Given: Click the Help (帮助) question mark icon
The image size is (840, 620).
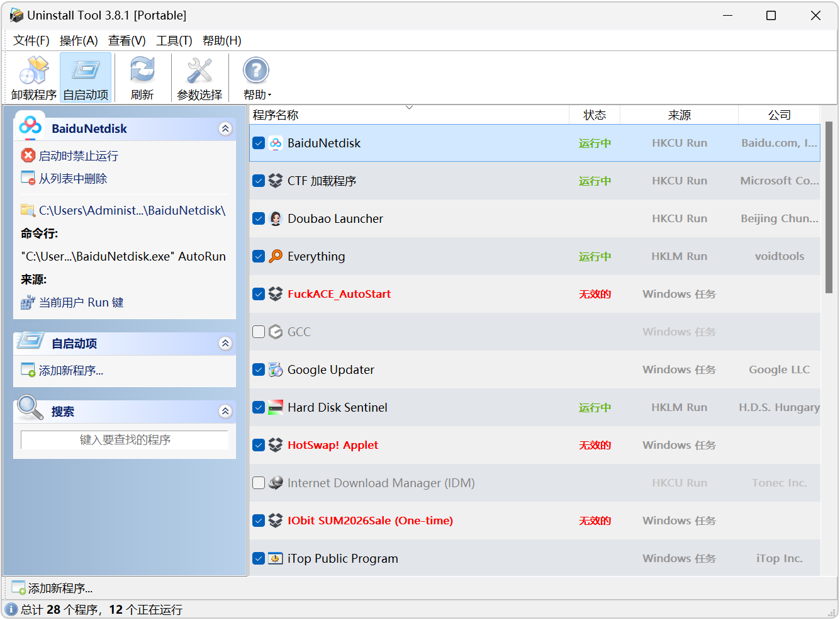Looking at the screenshot, I should [256, 70].
